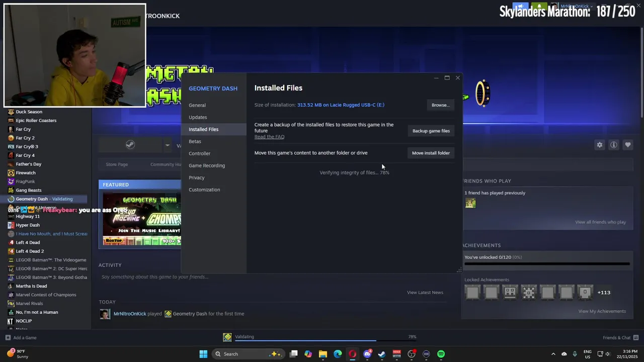Click the Gang Beasts game icon

[x=11, y=190]
